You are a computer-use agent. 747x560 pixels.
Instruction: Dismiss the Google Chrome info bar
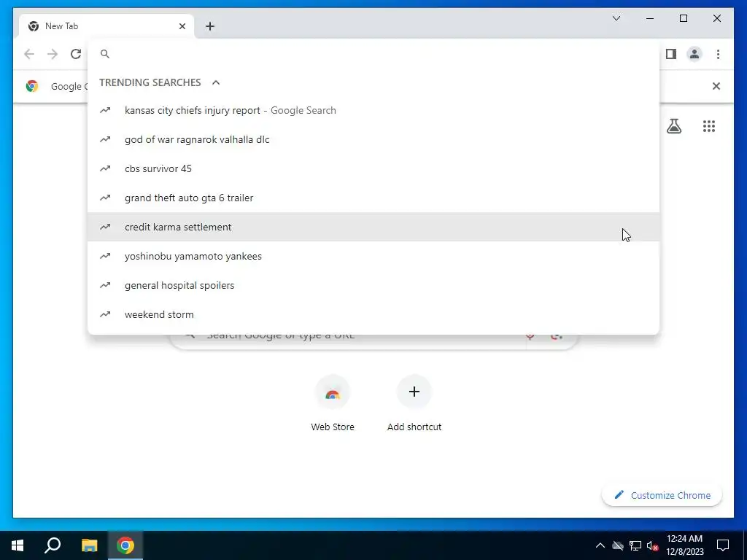coord(716,86)
